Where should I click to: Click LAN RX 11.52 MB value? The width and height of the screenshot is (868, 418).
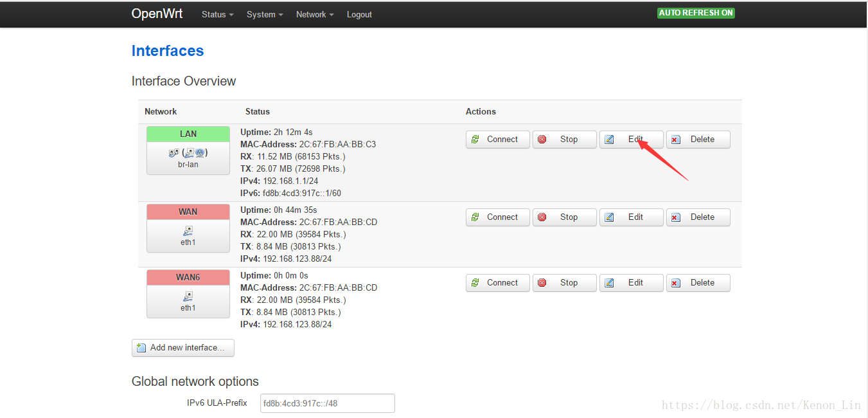click(293, 157)
